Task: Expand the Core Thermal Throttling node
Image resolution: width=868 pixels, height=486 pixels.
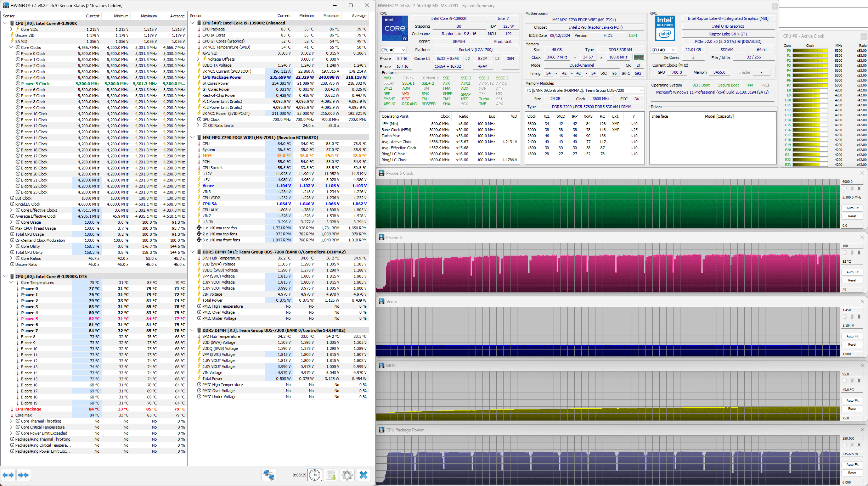Action: (x=11, y=421)
